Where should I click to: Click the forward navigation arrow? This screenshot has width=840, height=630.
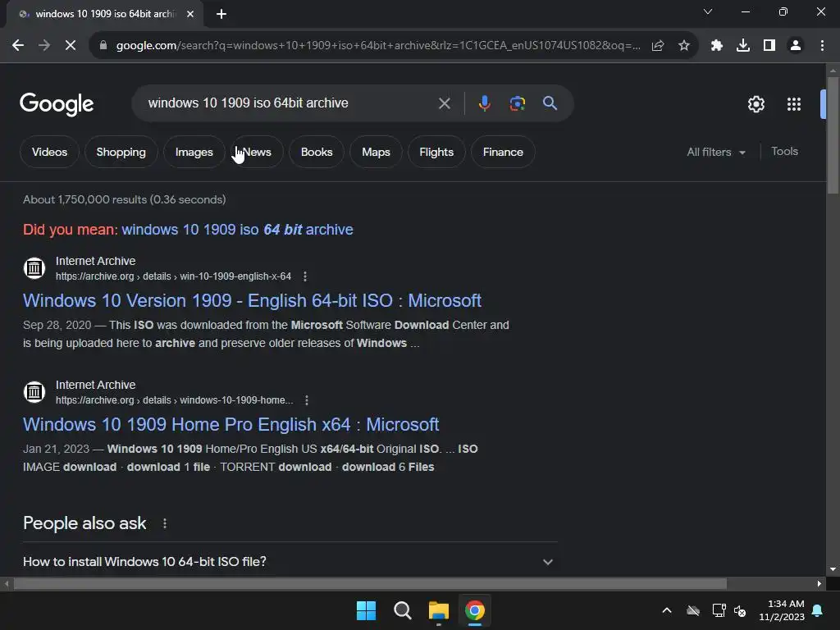(x=44, y=46)
